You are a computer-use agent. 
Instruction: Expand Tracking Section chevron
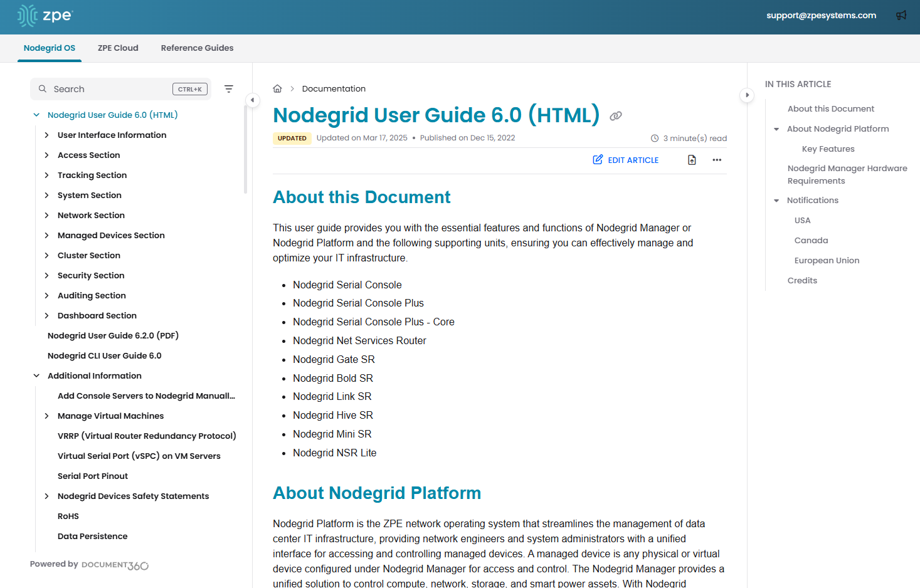point(46,175)
